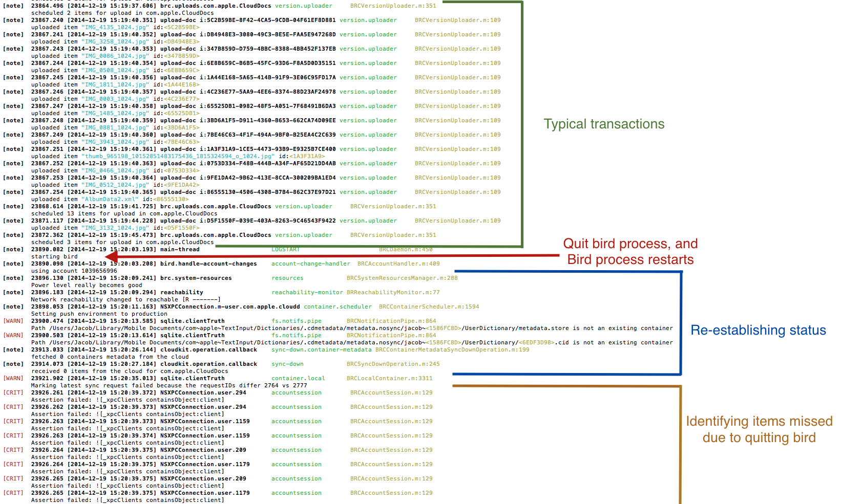Click the timestamp "23921.902"
Image resolution: width=841 pixels, height=504 pixels.
[48, 379]
